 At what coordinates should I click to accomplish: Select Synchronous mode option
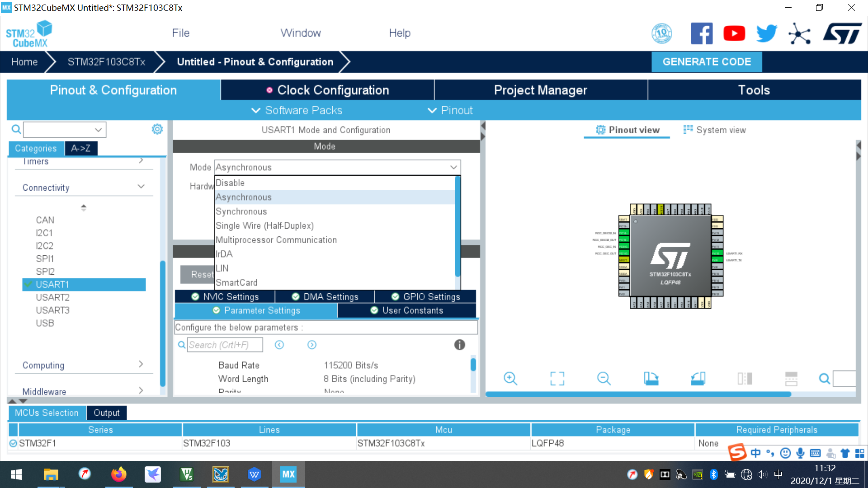(241, 211)
